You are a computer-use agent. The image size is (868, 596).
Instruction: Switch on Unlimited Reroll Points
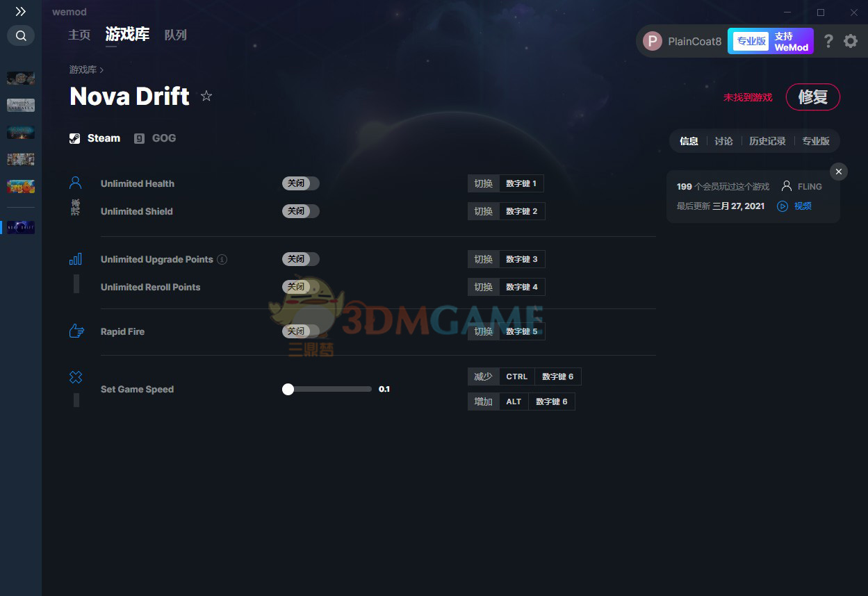(x=300, y=287)
